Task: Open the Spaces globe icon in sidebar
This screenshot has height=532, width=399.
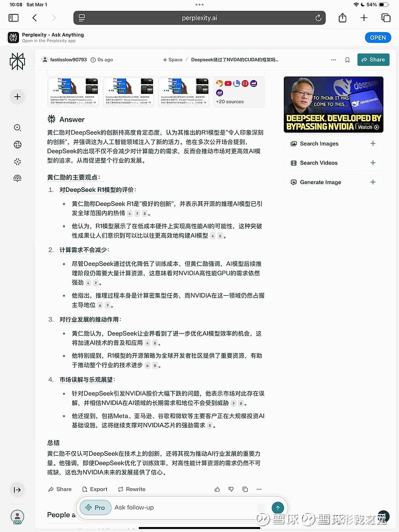Action: [x=17, y=145]
